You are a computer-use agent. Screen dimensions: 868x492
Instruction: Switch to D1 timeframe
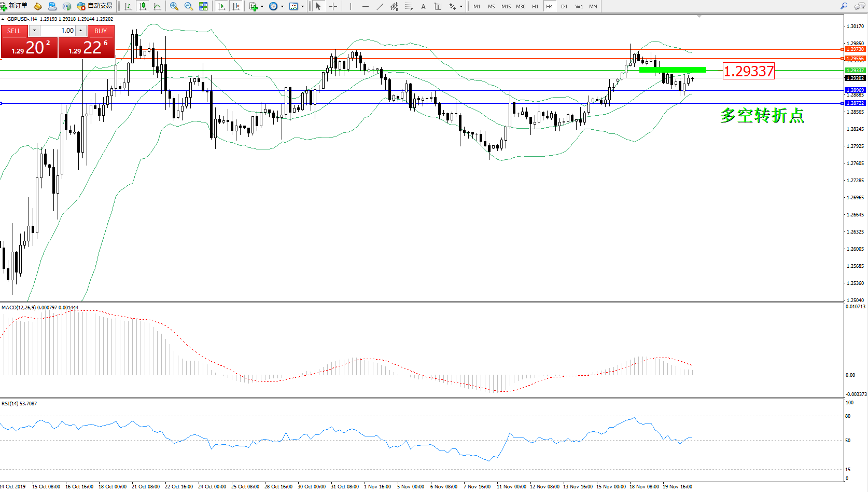[x=564, y=6]
